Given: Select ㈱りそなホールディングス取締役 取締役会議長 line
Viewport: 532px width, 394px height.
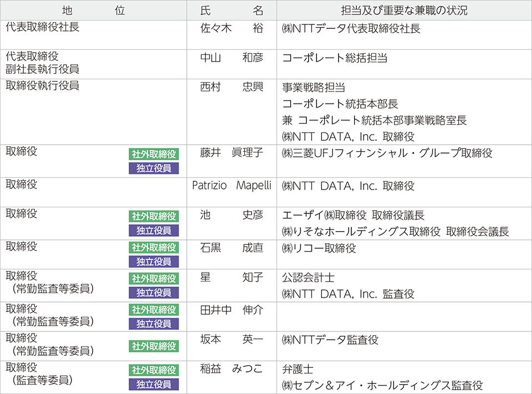Looking at the screenshot, I should [x=396, y=232].
